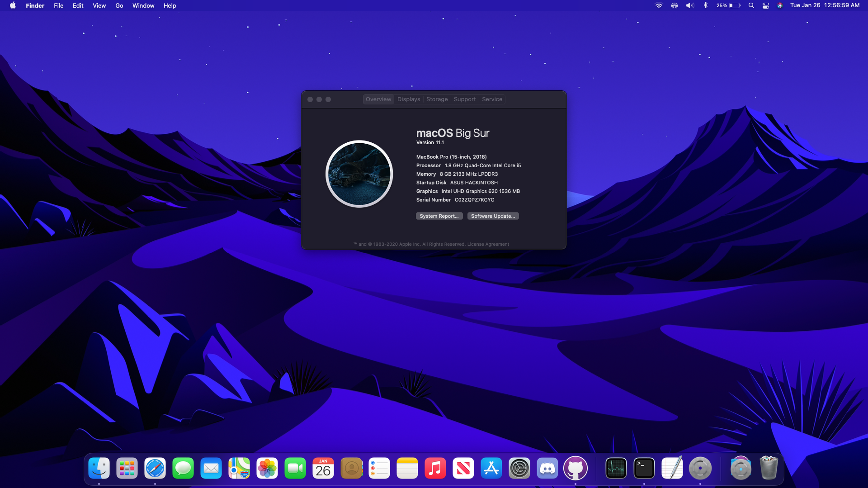Toggle Bluetooth status menu icon
This screenshot has width=868, height=488.
(705, 5)
